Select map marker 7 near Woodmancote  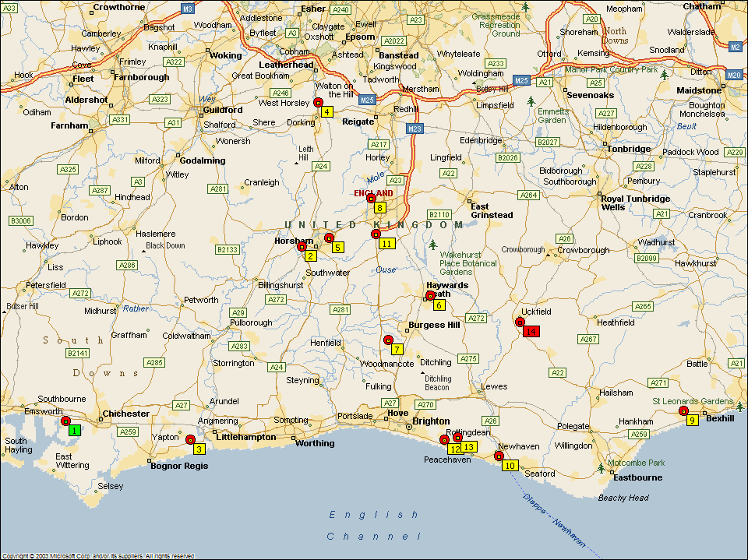pyautogui.click(x=397, y=349)
